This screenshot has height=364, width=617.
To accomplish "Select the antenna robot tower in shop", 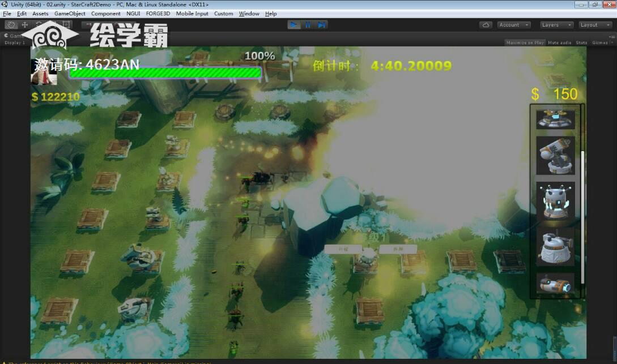I will pyautogui.click(x=555, y=200).
